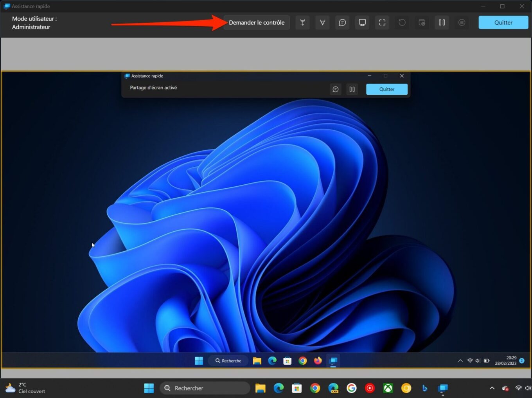
Task: Minimize the remote Assistance rapide window
Action: (x=369, y=76)
